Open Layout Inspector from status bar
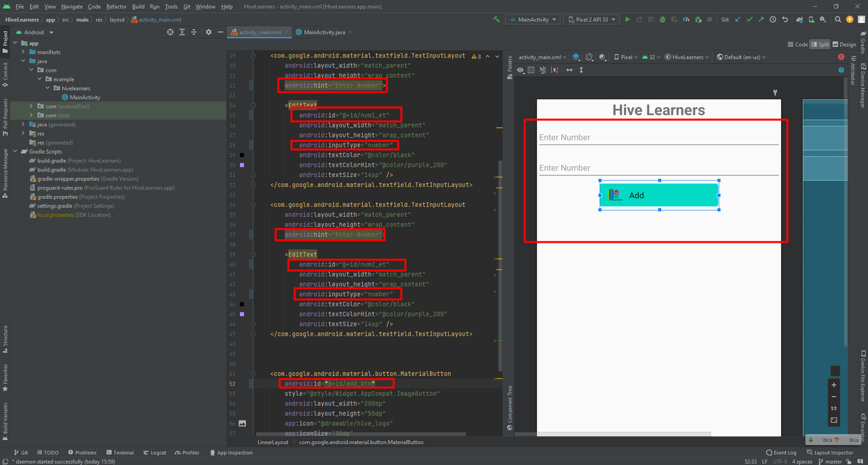The image size is (868, 465). coord(830,453)
